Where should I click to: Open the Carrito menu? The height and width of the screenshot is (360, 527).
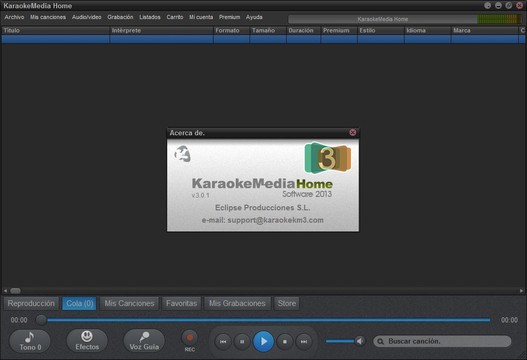click(x=175, y=17)
